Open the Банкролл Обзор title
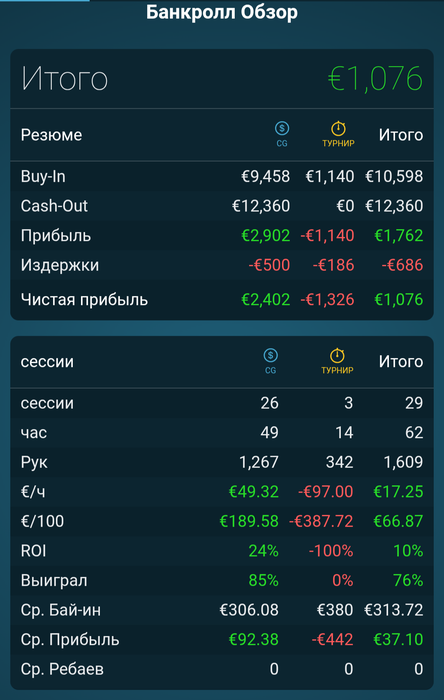Viewport: 444px width, 700px height. 222,12
